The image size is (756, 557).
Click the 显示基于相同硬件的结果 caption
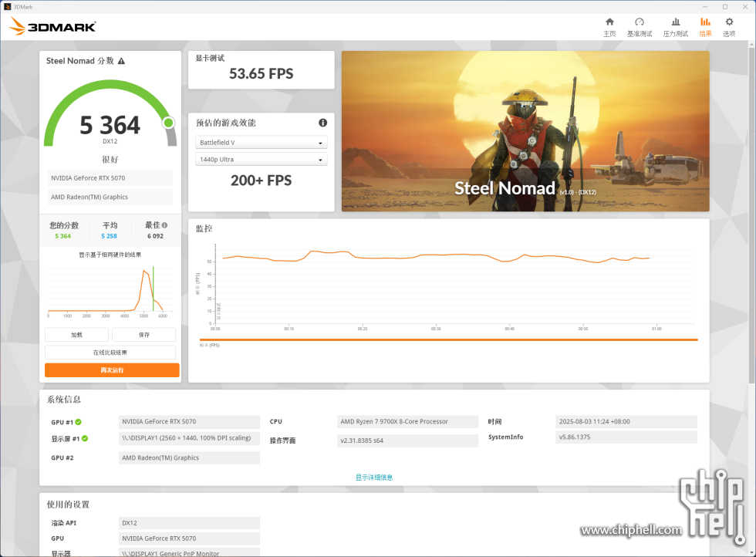point(110,255)
